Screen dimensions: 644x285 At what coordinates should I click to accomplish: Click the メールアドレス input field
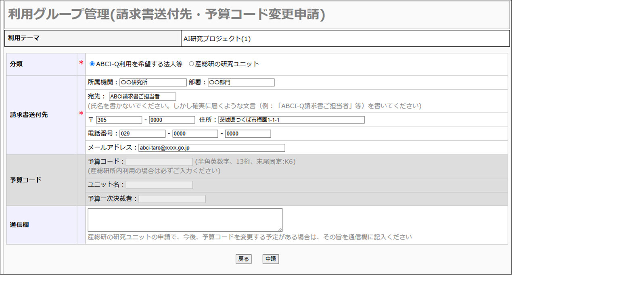click(x=211, y=148)
